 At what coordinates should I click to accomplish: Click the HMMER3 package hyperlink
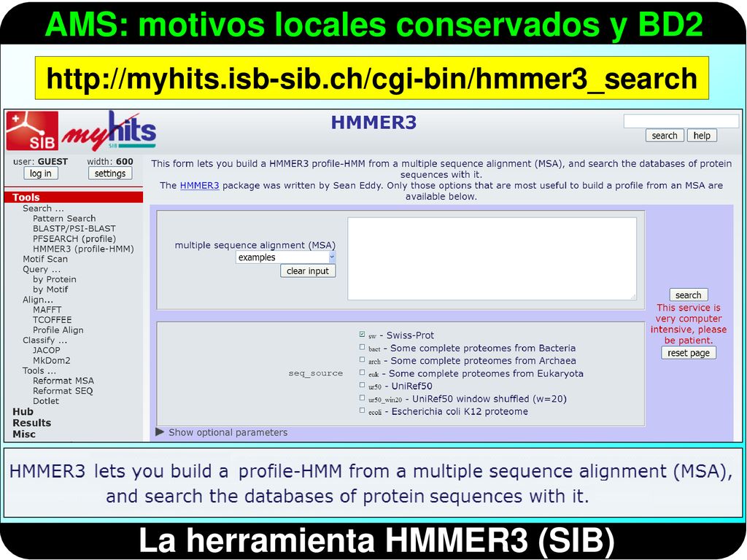[200, 185]
